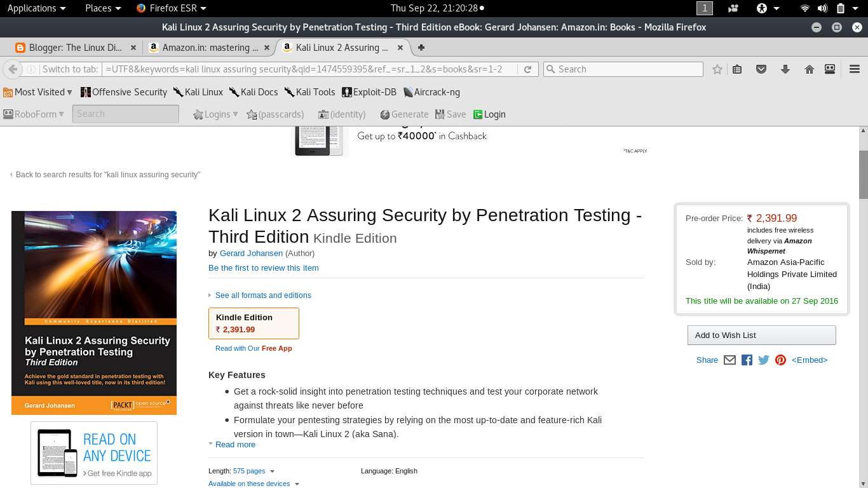Click the page's vertical scrollbar thumb
The height and width of the screenshot is (488, 868).
tap(863, 174)
